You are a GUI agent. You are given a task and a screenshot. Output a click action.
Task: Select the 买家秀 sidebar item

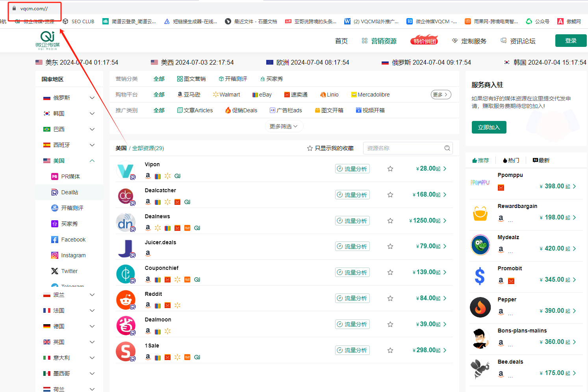point(69,224)
